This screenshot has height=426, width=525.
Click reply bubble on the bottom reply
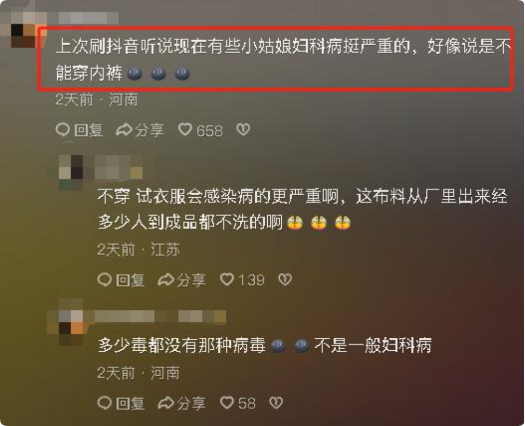[x=104, y=403]
